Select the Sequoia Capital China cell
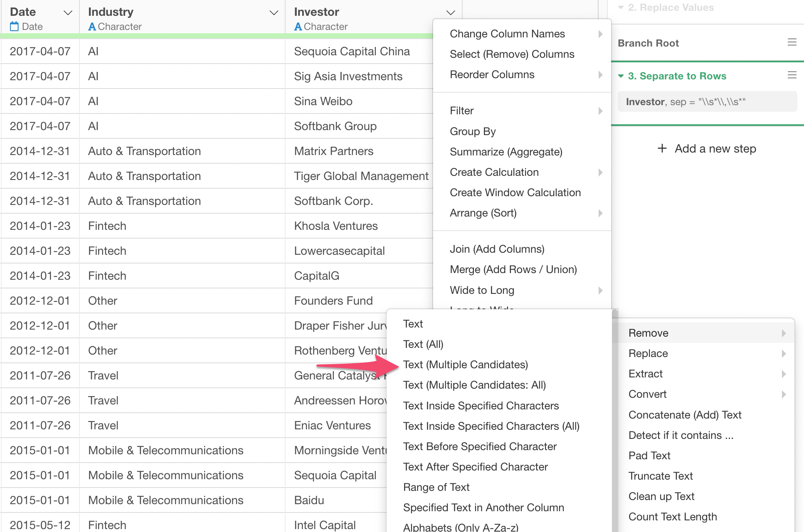 tap(352, 51)
